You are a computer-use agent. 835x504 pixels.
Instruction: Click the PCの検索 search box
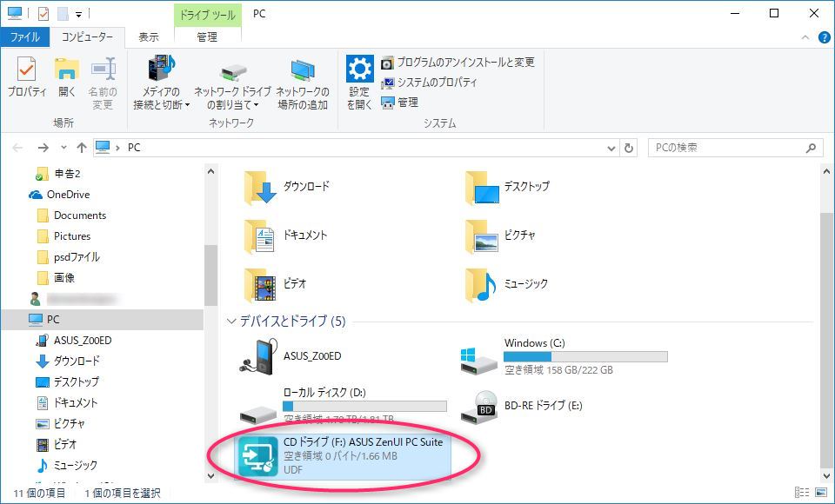734,148
